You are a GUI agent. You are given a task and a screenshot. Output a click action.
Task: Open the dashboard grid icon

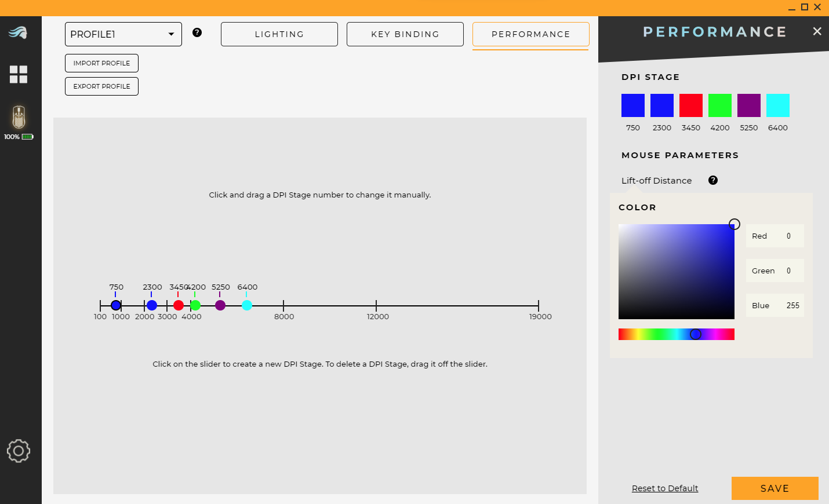(19, 74)
